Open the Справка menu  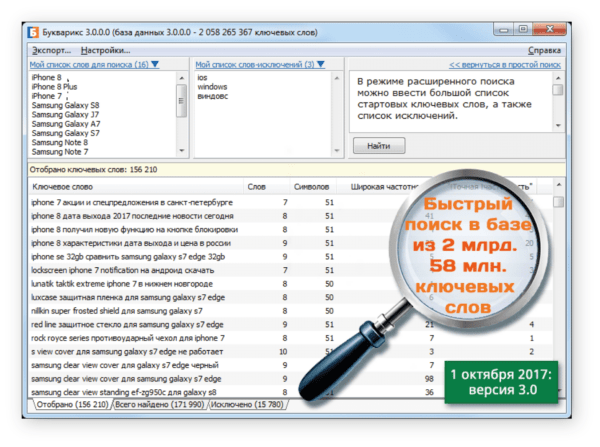coord(544,51)
